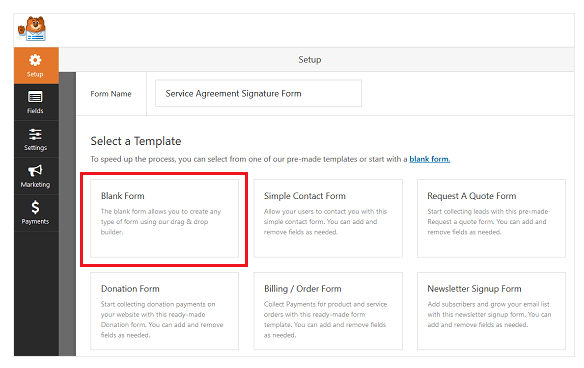Image resolution: width=584 pixels, height=368 pixels.
Task: Click the WPForms bear mascot logo
Action: 32,29
